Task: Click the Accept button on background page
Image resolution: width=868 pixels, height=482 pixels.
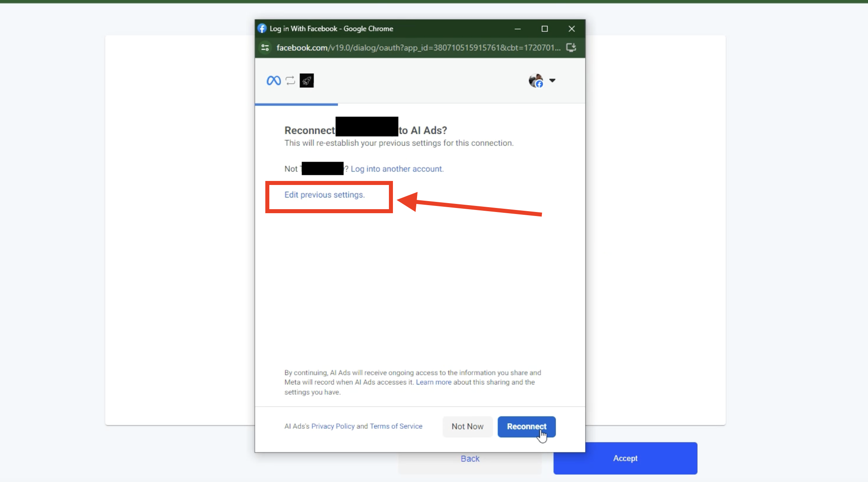Action: [625, 458]
